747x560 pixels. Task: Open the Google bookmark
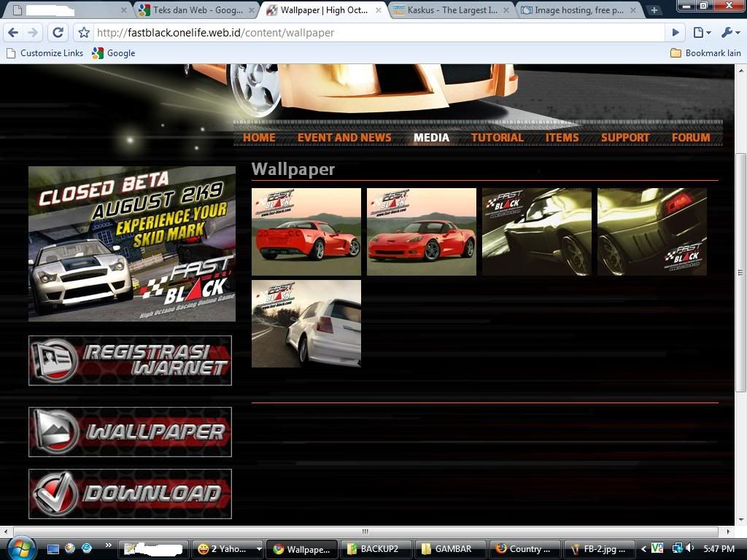pyautogui.click(x=114, y=53)
